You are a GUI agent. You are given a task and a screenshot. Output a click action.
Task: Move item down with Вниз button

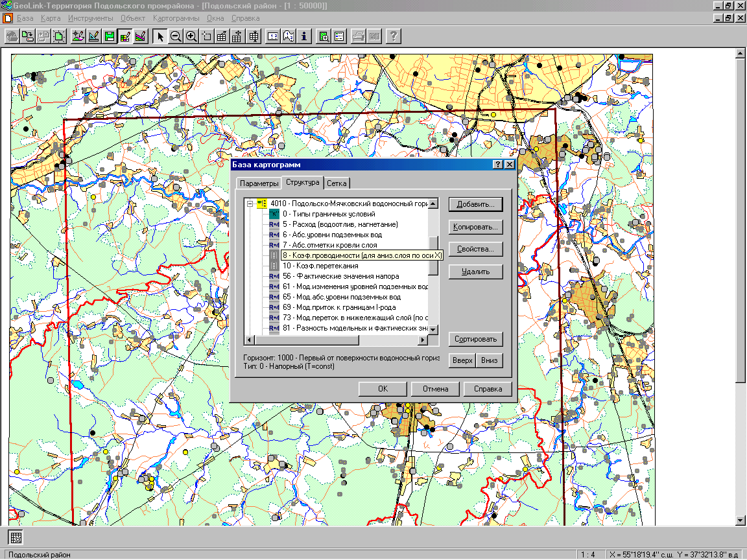[x=490, y=360]
